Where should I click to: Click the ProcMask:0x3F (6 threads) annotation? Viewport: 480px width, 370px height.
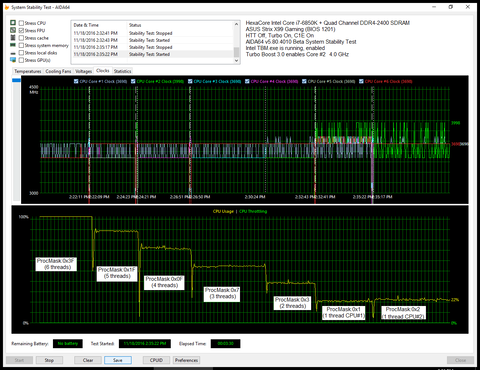[56, 264]
